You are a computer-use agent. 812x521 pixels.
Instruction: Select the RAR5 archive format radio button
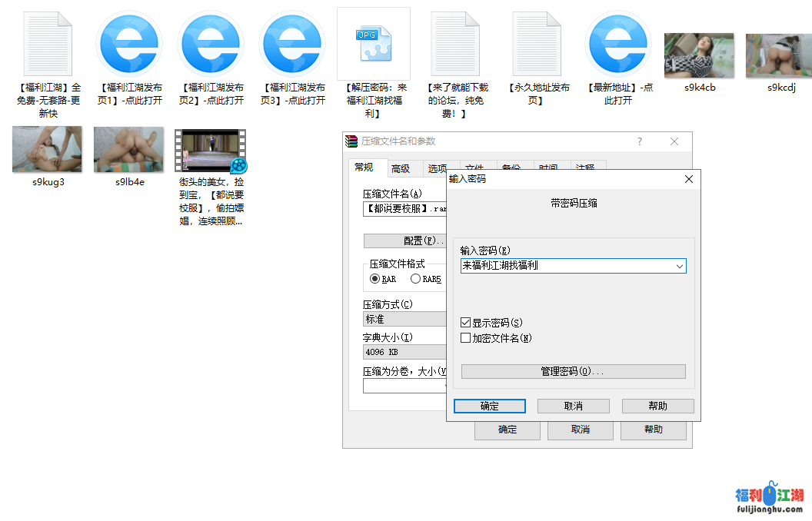(x=416, y=279)
